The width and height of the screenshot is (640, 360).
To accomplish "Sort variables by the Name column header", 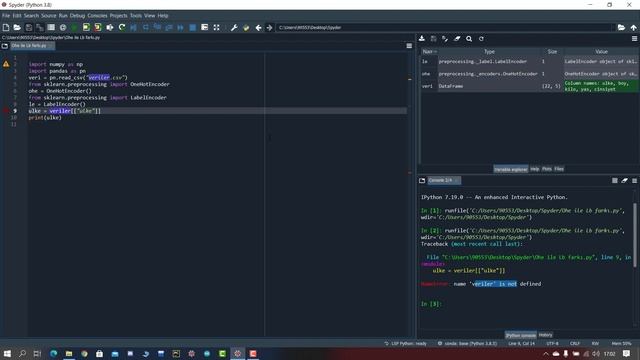I will coord(429,51).
